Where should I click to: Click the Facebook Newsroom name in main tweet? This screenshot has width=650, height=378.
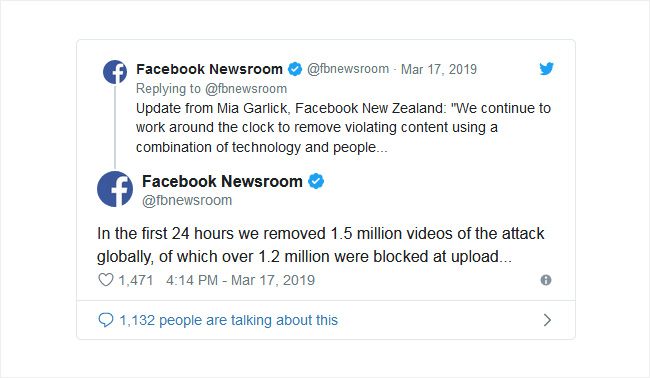222,181
